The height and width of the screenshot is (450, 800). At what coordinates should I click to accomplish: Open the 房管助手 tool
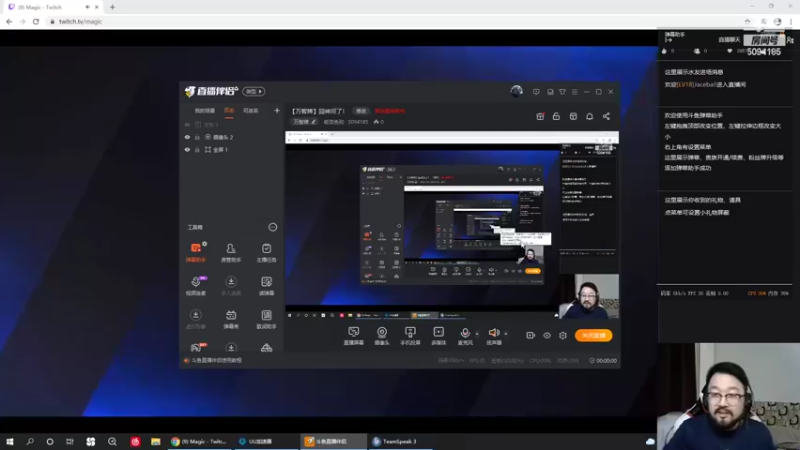(231, 252)
